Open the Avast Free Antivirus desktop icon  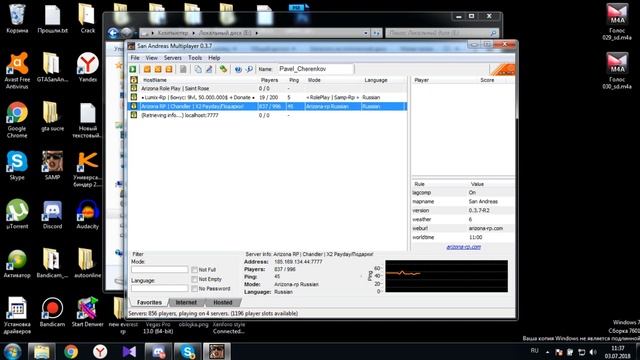click(17, 70)
